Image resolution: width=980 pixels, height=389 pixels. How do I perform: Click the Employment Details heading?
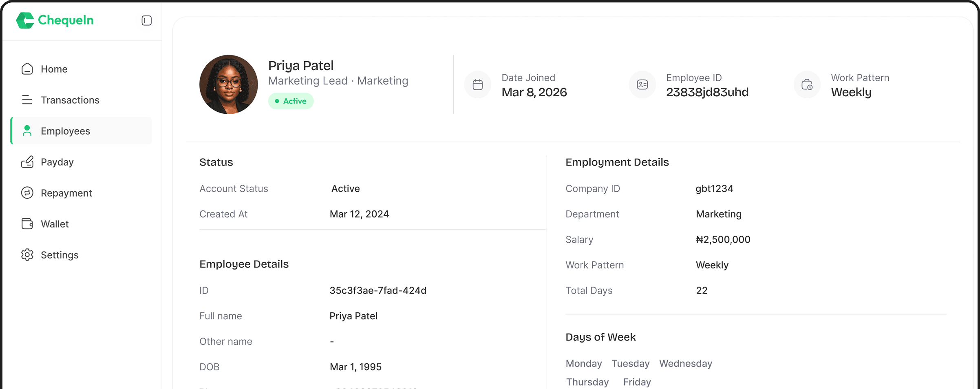[617, 162]
